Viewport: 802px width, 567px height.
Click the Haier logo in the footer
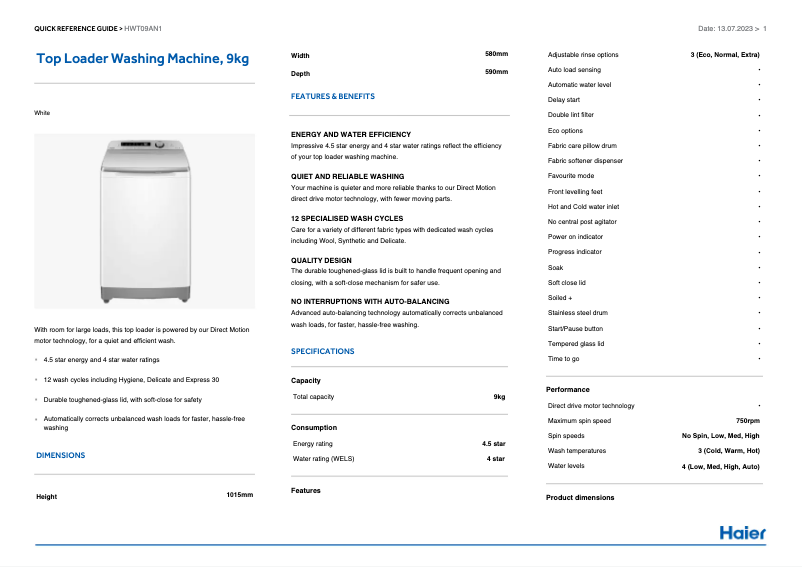coord(742,533)
